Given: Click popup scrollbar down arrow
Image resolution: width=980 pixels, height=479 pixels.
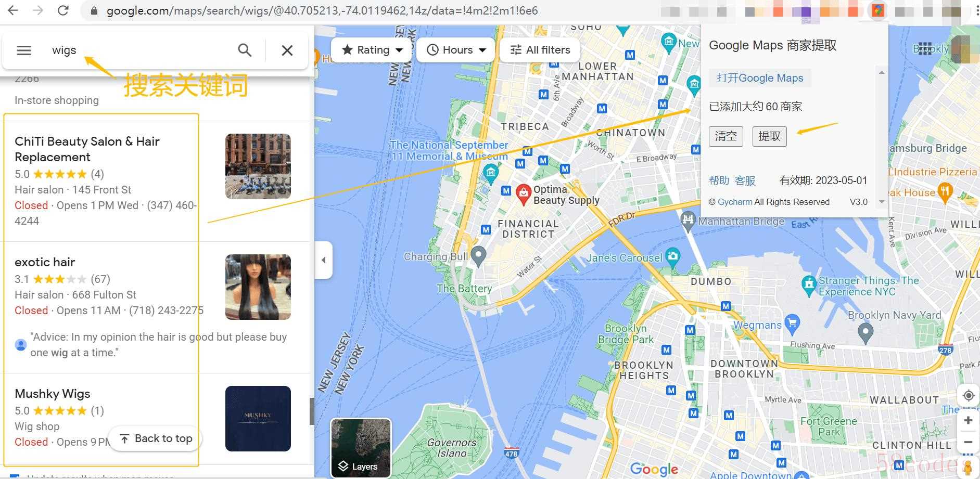Looking at the screenshot, I should 882,202.
